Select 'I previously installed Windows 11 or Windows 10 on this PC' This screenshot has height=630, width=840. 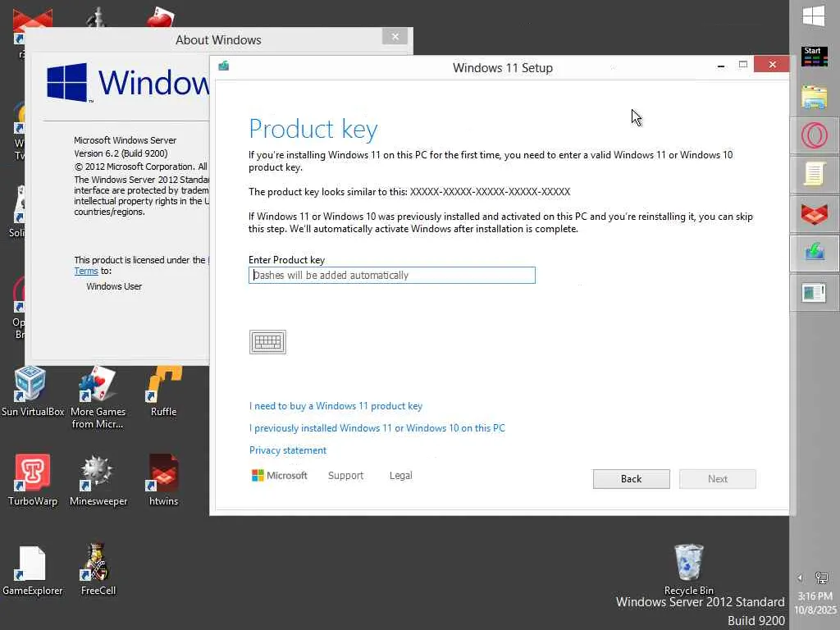click(377, 428)
